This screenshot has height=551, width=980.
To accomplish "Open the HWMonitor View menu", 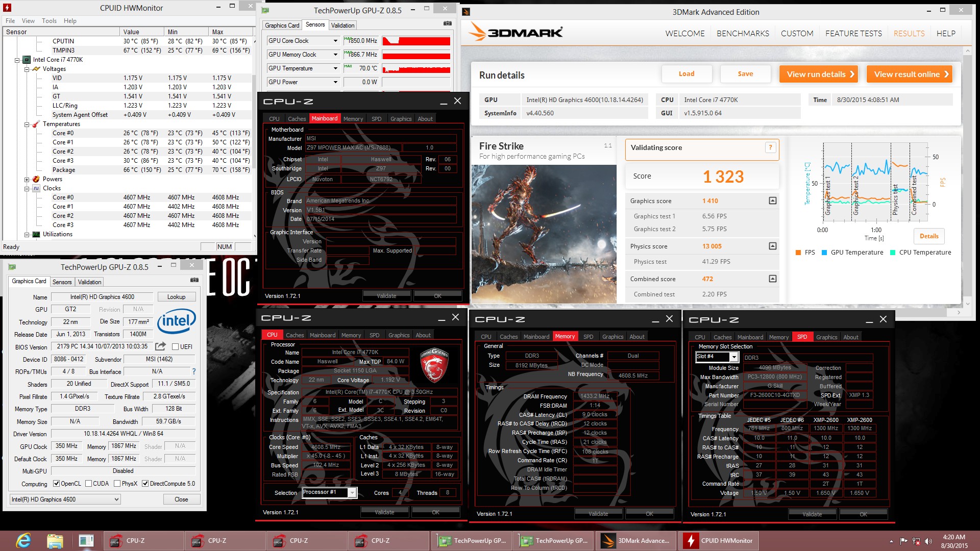I will coord(28,21).
